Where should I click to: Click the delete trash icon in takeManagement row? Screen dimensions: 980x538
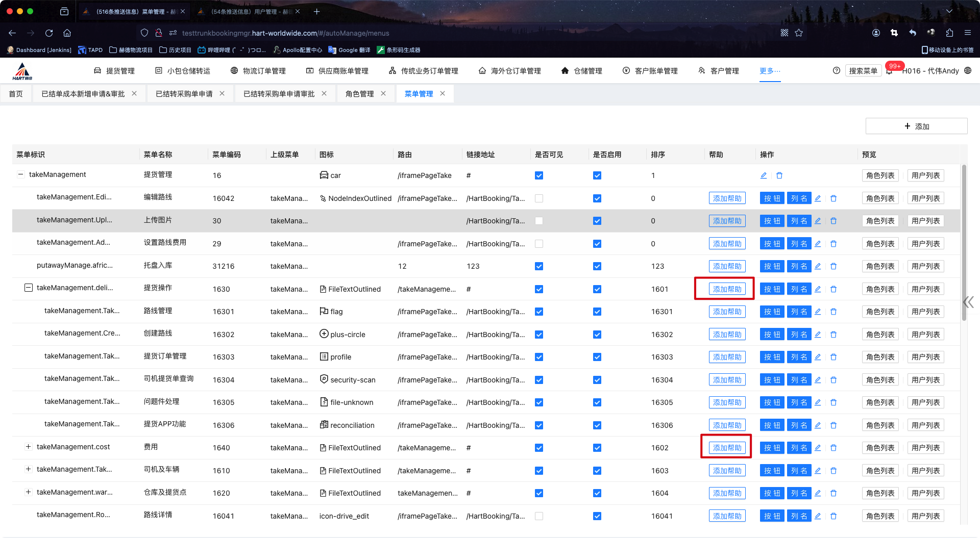(779, 175)
